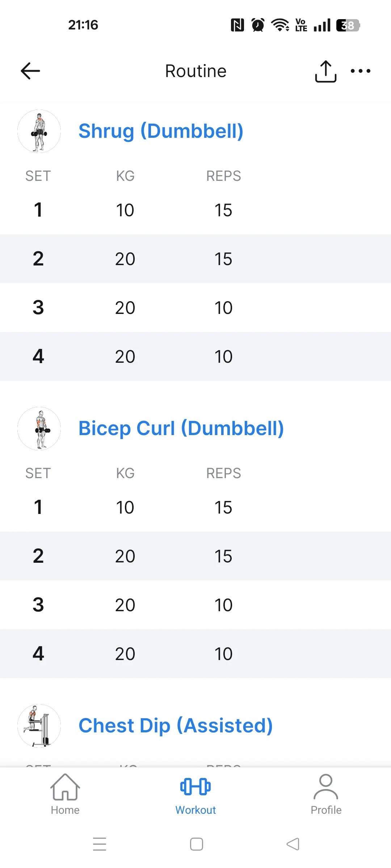Open the Shrug exercise thumbnail image
The image size is (391, 868).
click(39, 131)
